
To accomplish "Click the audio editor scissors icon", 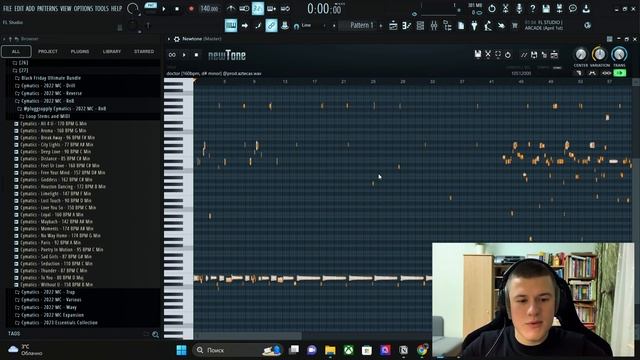I will pyautogui.click(x=505, y=9).
